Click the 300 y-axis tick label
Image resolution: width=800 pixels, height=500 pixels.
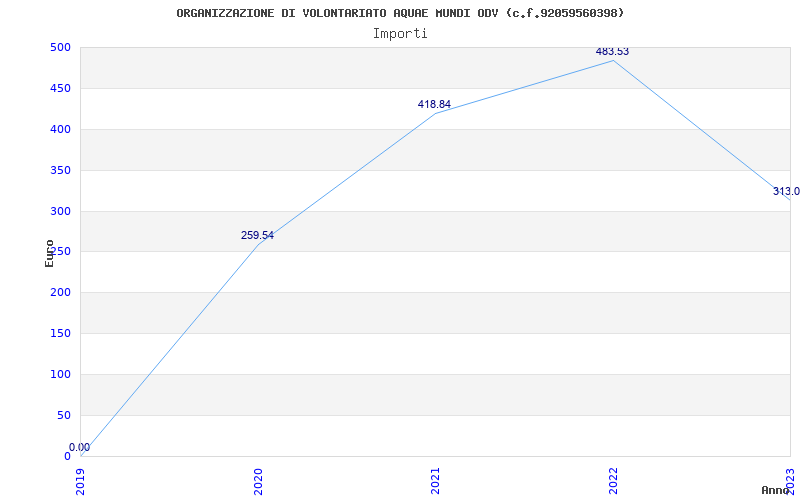[60, 211]
